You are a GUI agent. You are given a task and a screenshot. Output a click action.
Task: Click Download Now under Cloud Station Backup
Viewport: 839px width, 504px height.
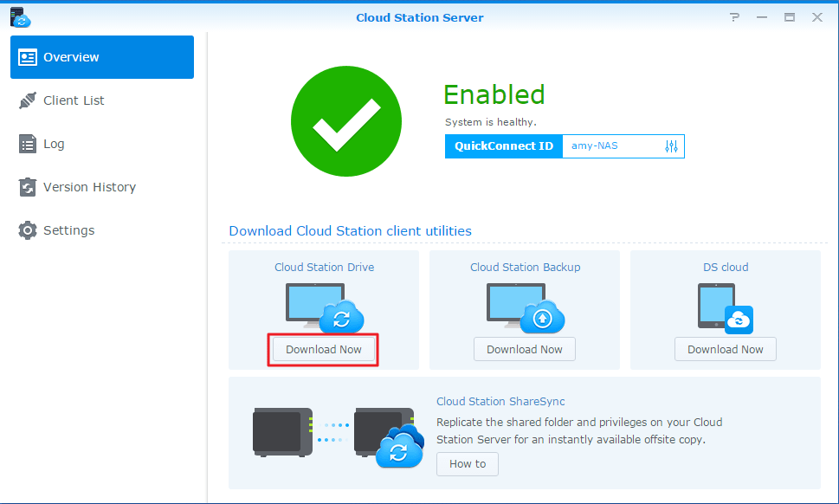[x=524, y=349]
